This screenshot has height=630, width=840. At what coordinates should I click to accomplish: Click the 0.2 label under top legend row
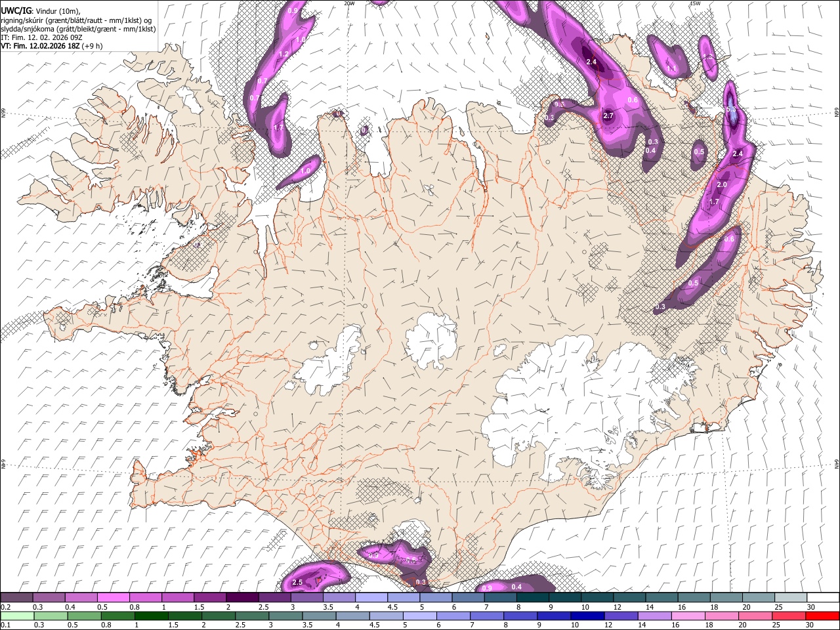point(5,607)
